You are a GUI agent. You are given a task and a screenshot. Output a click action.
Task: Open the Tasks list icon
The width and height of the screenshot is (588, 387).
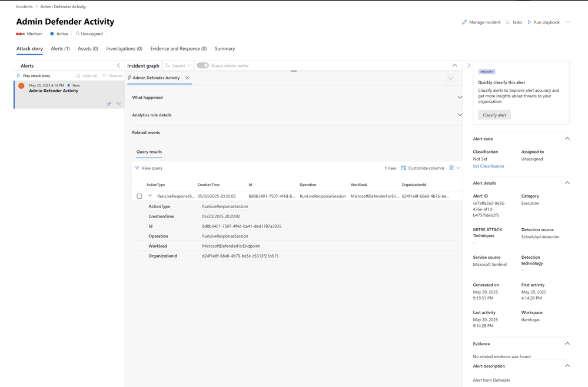coord(507,22)
